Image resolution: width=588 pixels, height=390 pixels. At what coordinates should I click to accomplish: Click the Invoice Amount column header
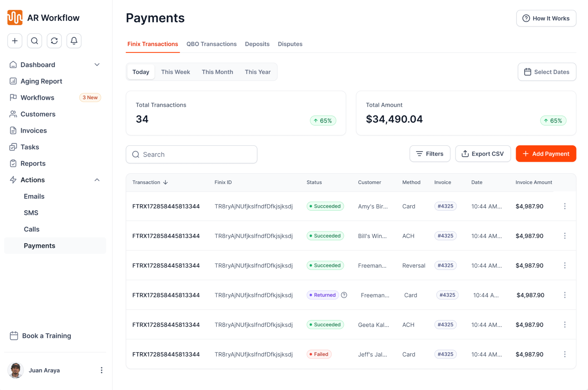tap(534, 182)
